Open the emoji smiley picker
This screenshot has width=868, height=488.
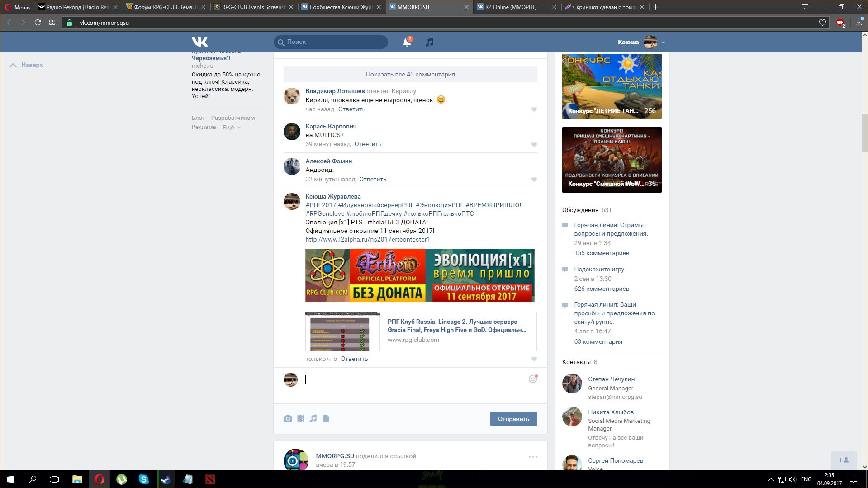coord(533,379)
